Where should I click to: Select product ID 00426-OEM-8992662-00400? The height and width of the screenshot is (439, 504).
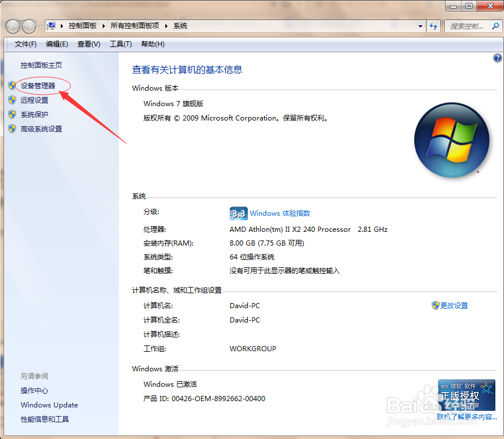[219, 399]
